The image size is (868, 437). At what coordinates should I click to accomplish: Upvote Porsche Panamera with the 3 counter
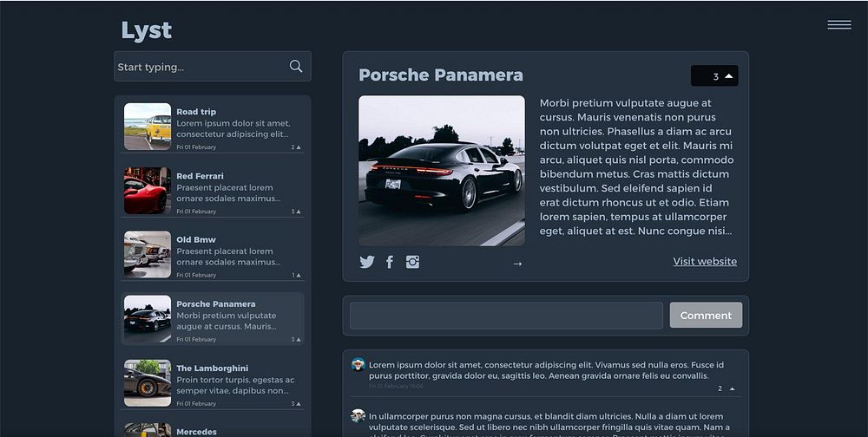(x=714, y=75)
